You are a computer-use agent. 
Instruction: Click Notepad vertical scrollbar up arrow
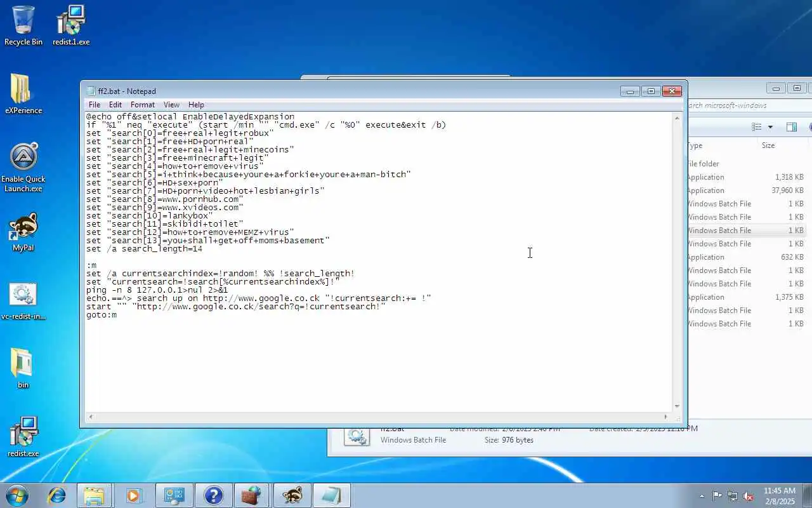677,118
